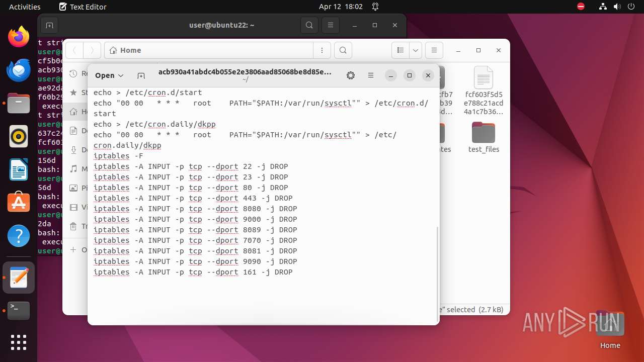644x362 pixels.
Task: Expand the Open dropdown in Text Editor
Action: point(109,75)
